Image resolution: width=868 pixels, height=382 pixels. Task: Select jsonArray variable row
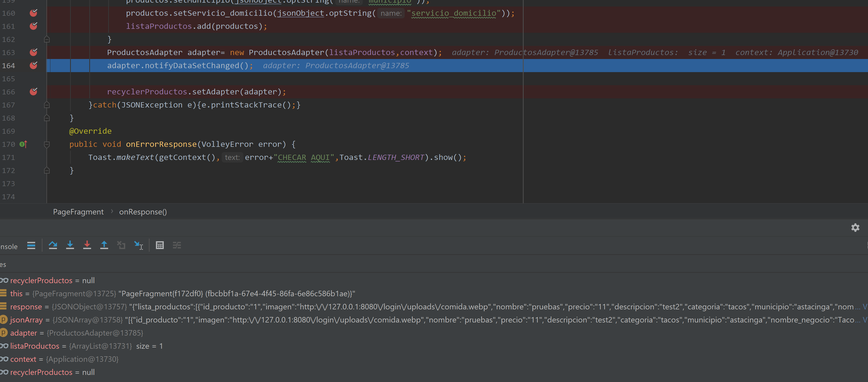pyautogui.click(x=434, y=320)
